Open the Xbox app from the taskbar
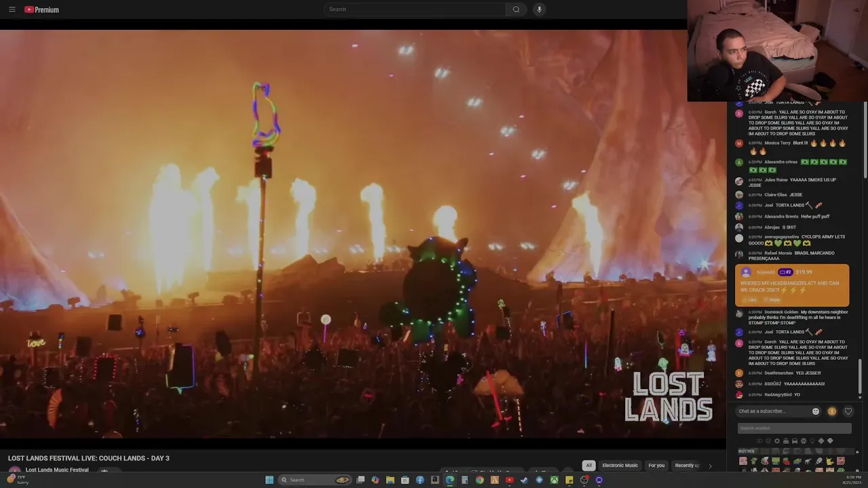The image size is (868, 488). point(554,480)
